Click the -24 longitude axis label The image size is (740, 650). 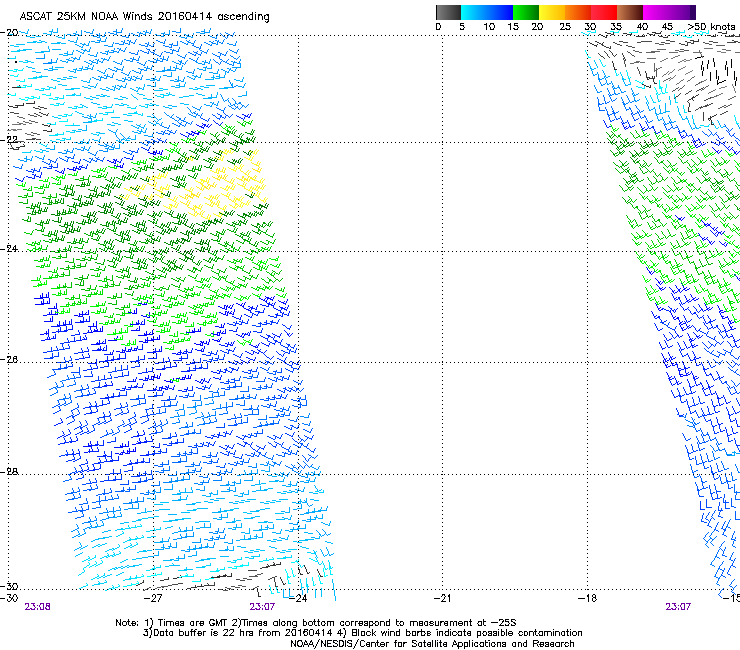pyautogui.click(x=298, y=598)
